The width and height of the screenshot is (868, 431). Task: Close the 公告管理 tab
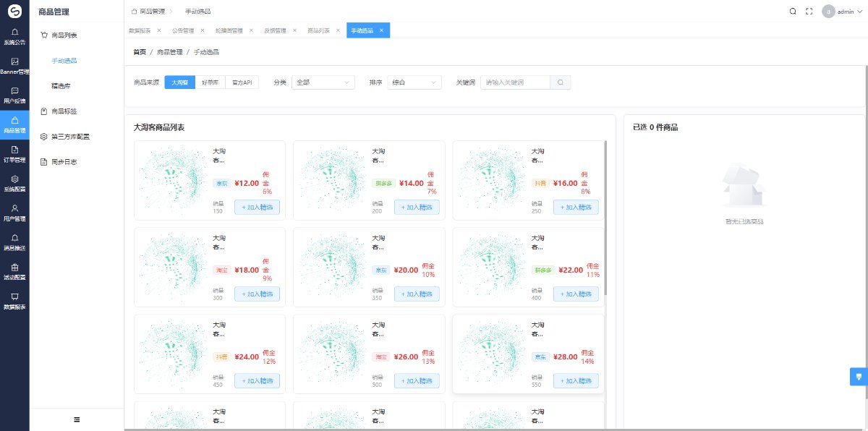tap(203, 30)
